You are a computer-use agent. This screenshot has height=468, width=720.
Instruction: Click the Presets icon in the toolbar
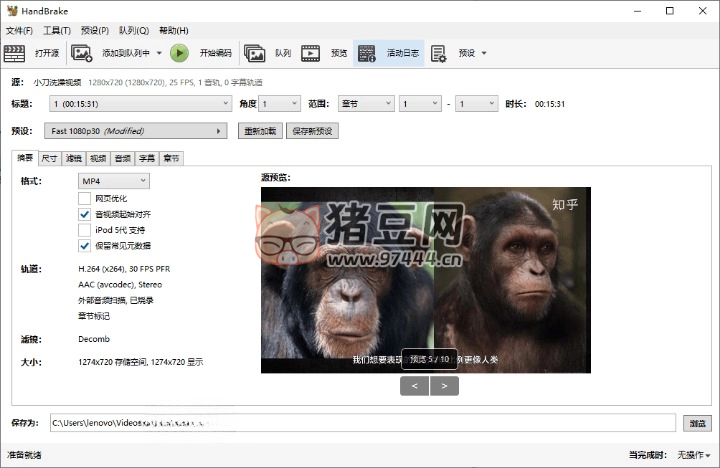(438, 53)
